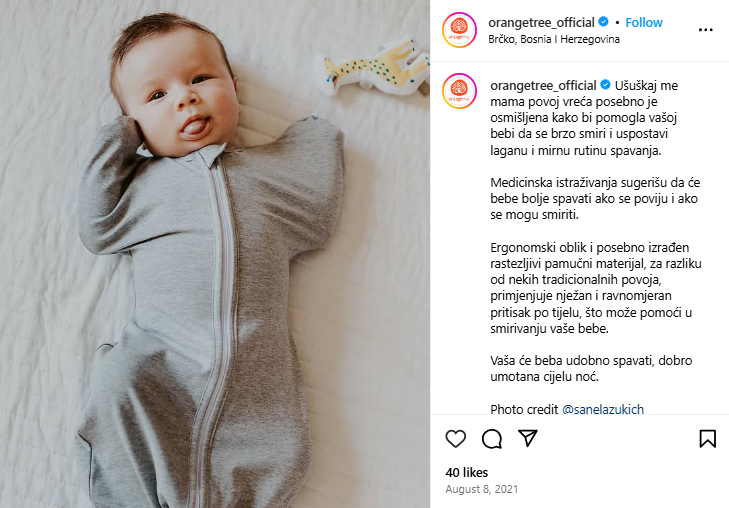Open August 8, 2021 post date

point(481,489)
